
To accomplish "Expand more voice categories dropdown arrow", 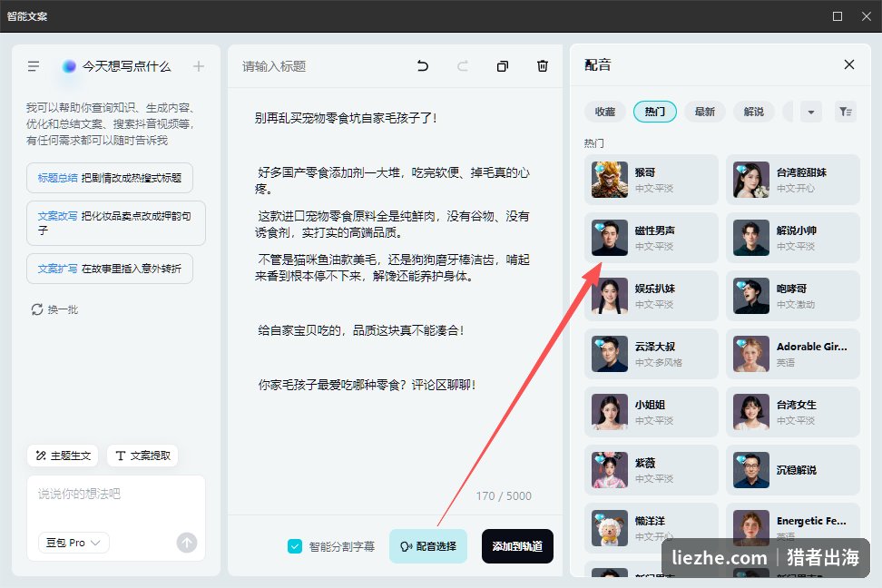I will pos(810,112).
